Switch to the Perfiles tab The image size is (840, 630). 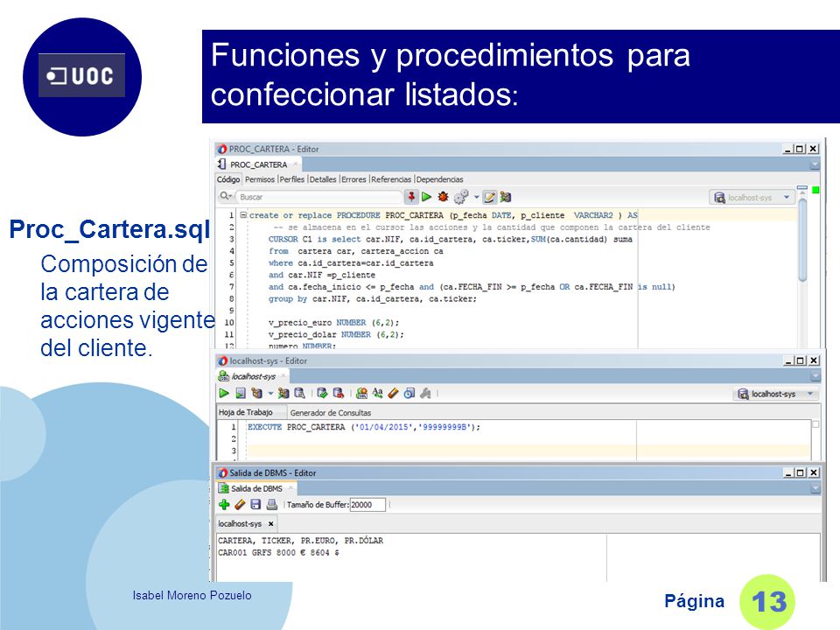coord(292,179)
